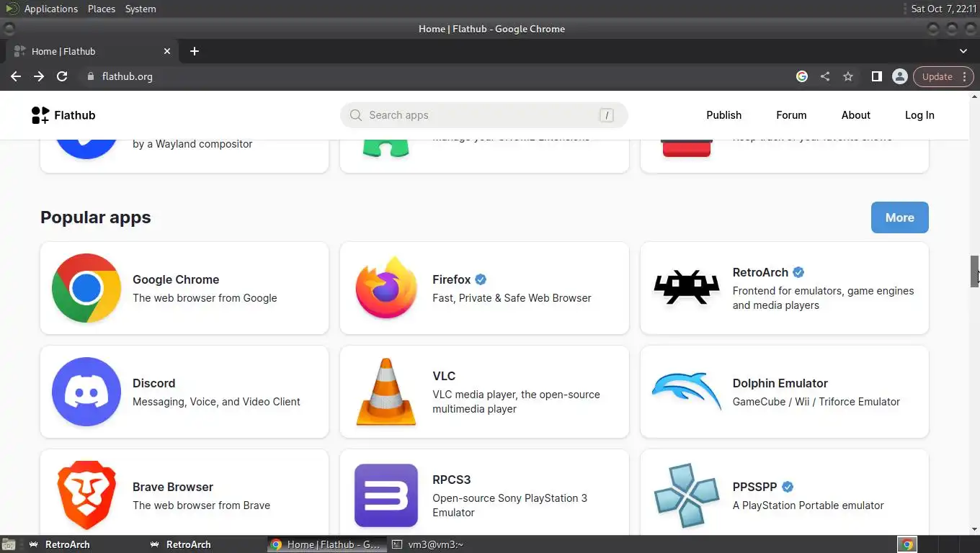
Task: Click "Open-source Sony PlayStation 3 Emulator" text
Action: (x=510, y=505)
